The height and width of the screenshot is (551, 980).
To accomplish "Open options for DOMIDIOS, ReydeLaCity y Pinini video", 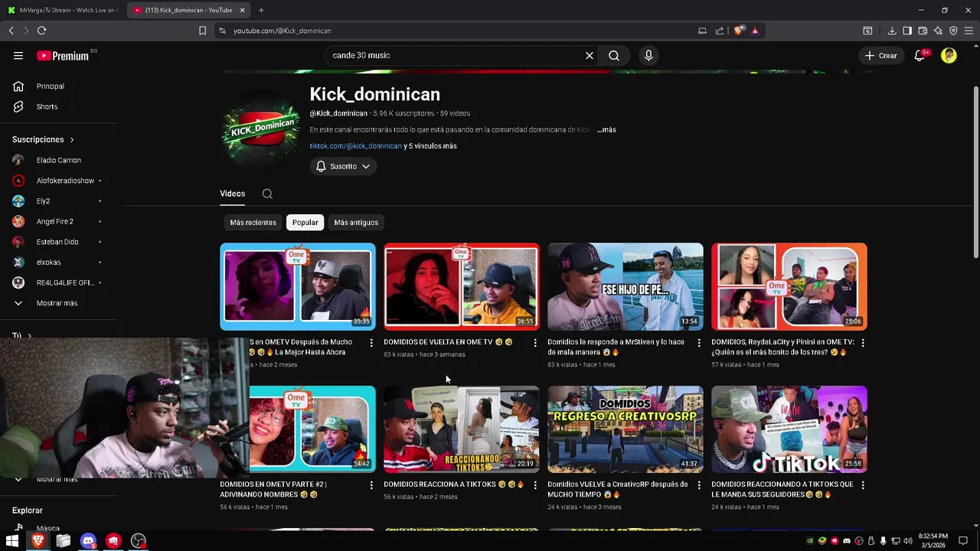I will tap(863, 343).
